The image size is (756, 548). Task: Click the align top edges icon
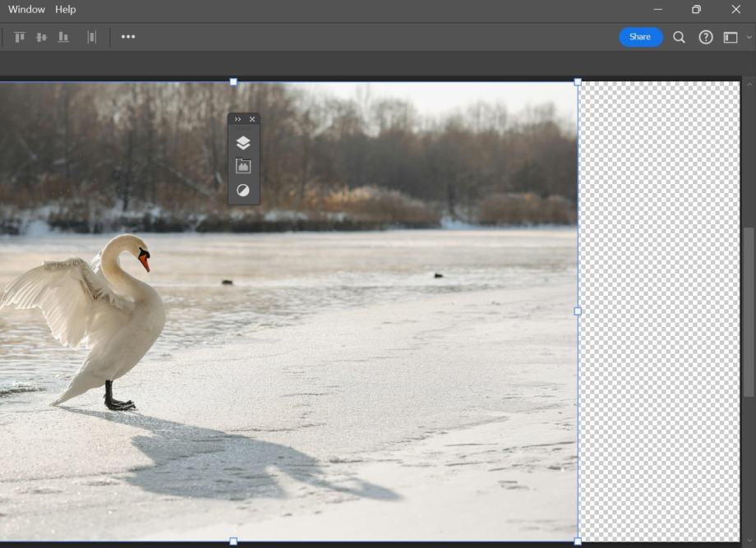(x=20, y=37)
